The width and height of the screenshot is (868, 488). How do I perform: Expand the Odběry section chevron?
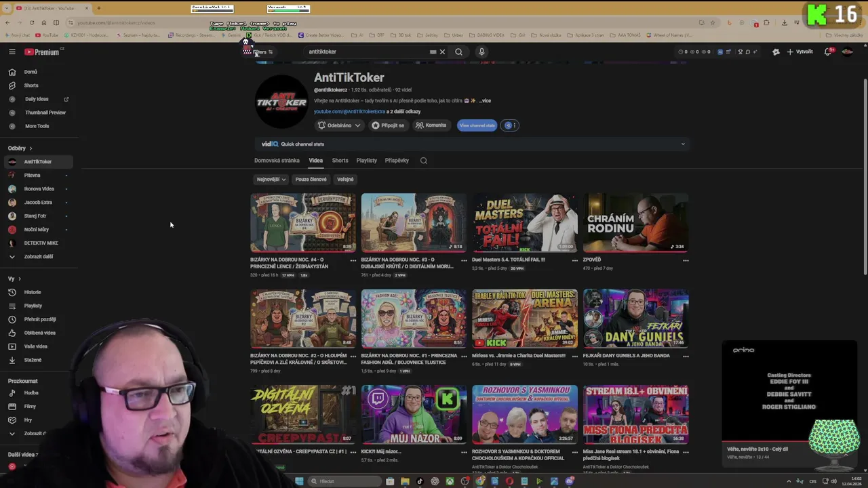(31, 148)
